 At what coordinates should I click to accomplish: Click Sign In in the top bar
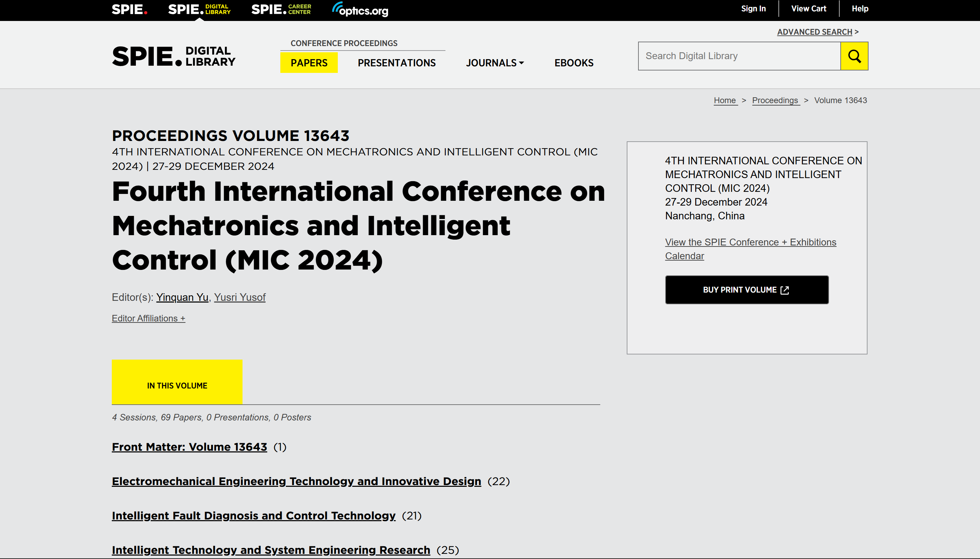[753, 9]
